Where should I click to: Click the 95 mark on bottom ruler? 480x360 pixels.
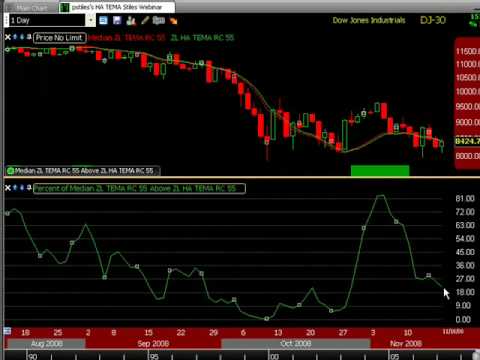154,356
